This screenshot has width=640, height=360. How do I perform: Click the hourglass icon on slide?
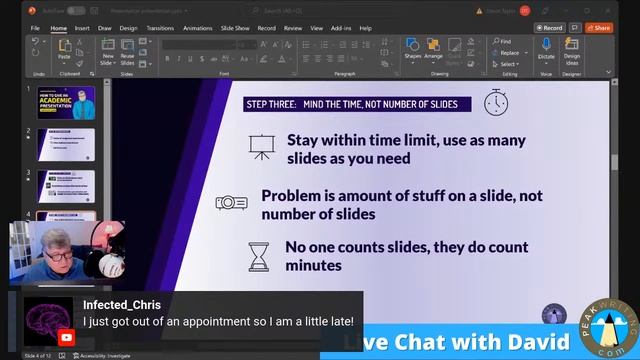[x=259, y=257]
